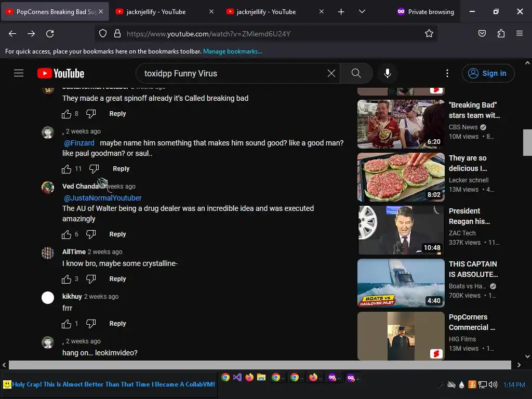Reload the current page
Image resolution: width=532 pixels, height=399 pixels.
50,34
